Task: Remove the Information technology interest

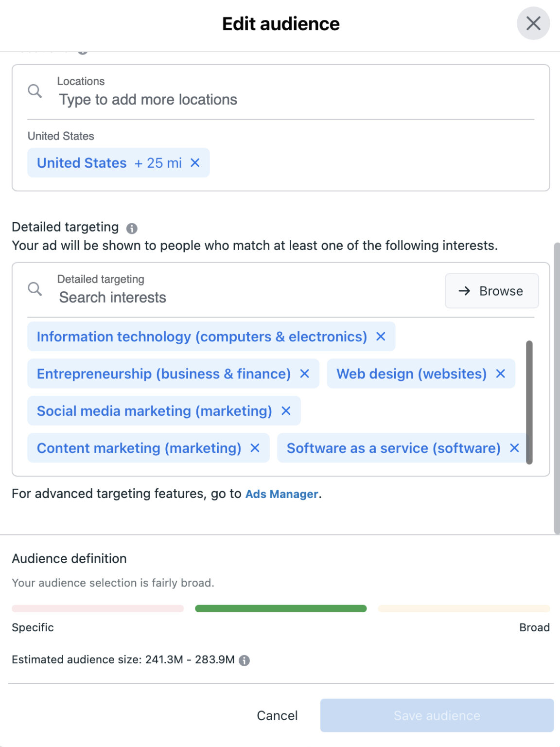Action: coord(381,336)
